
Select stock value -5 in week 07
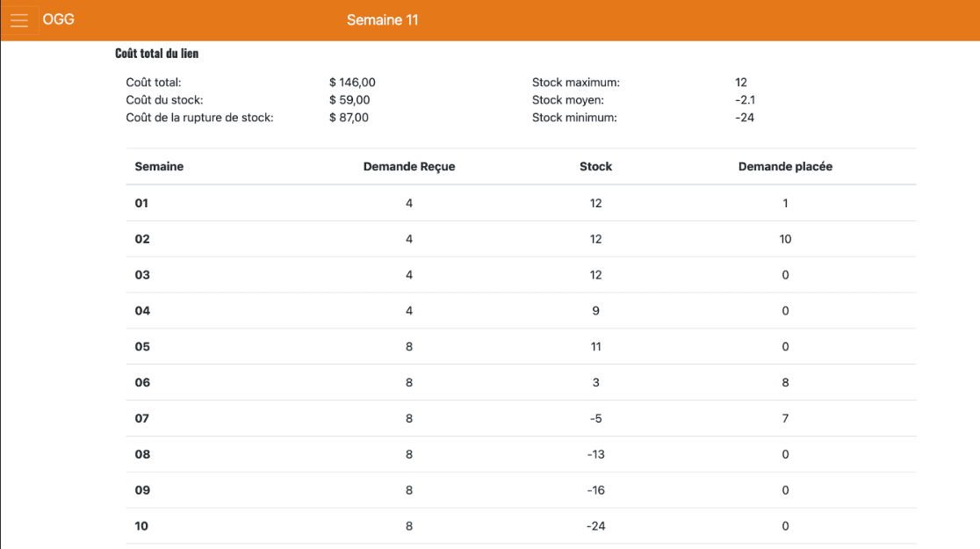coord(595,418)
